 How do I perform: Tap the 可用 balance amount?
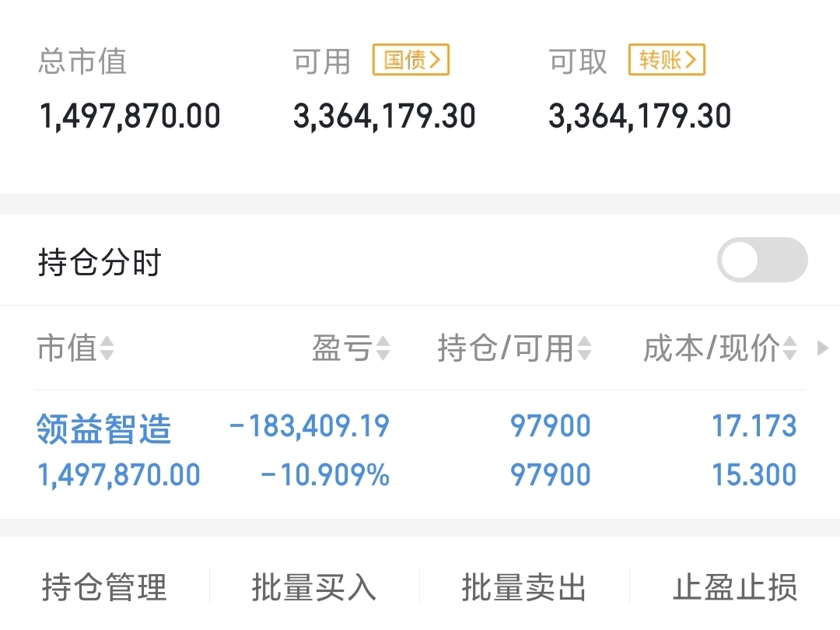pos(384,117)
